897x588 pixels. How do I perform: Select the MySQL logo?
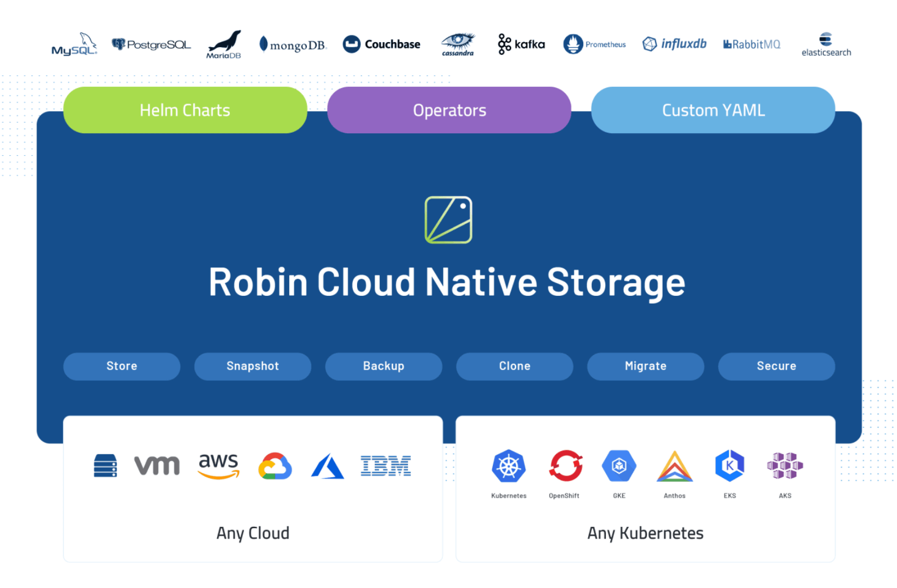coord(73,44)
